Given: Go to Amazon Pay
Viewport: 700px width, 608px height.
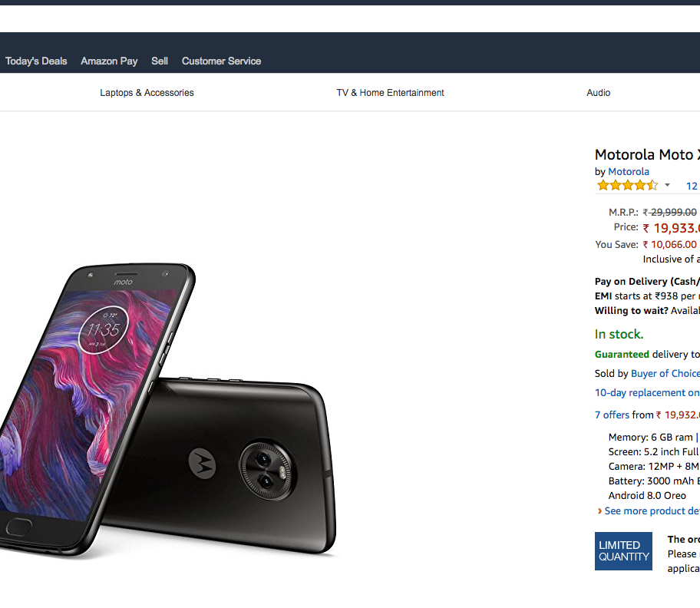Looking at the screenshot, I should [109, 61].
